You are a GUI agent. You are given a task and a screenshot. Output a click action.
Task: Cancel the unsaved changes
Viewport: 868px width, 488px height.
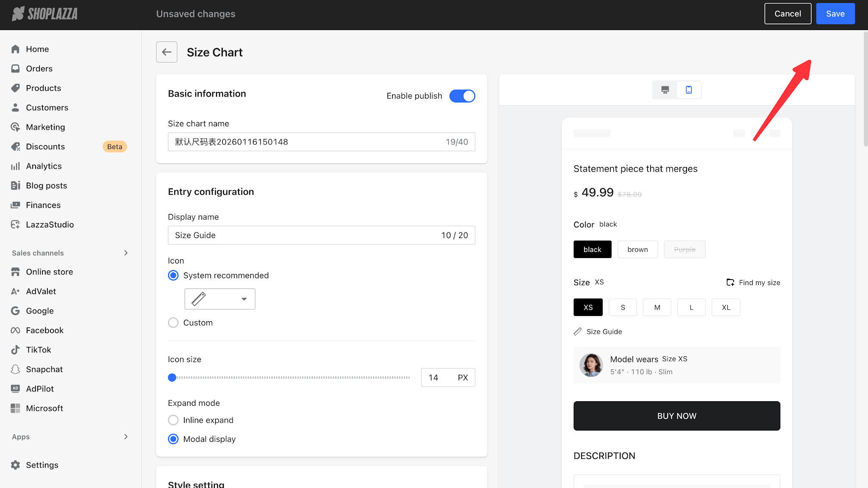click(x=788, y=14)
